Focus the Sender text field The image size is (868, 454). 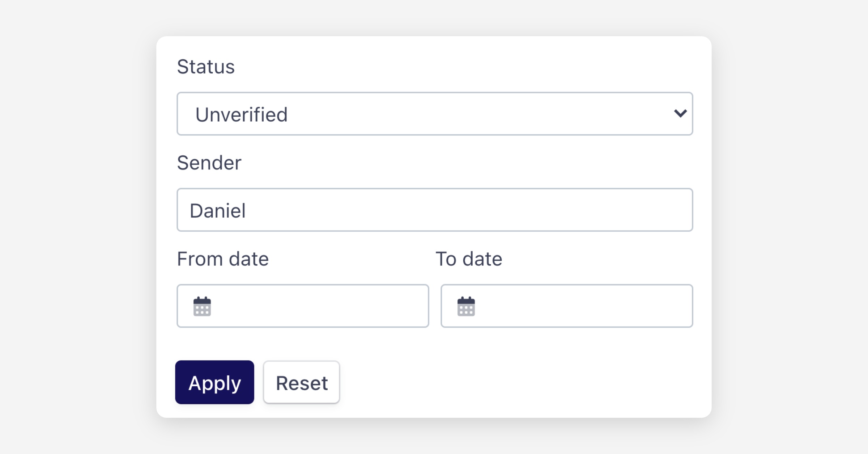click(x=434, y=210)
